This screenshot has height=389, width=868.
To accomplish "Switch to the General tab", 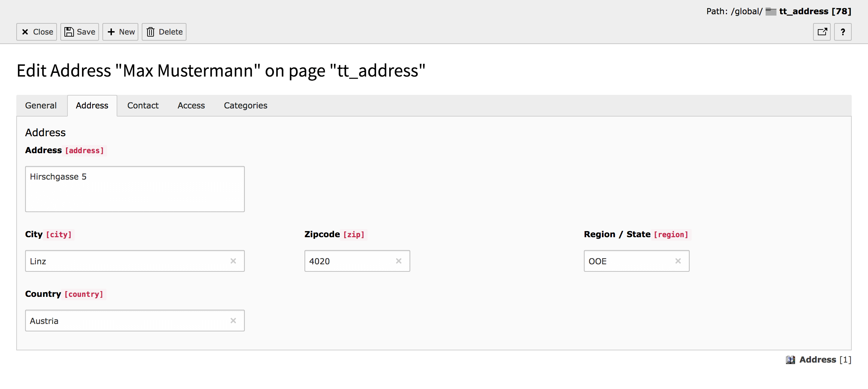I will click(x=41, y=106).
